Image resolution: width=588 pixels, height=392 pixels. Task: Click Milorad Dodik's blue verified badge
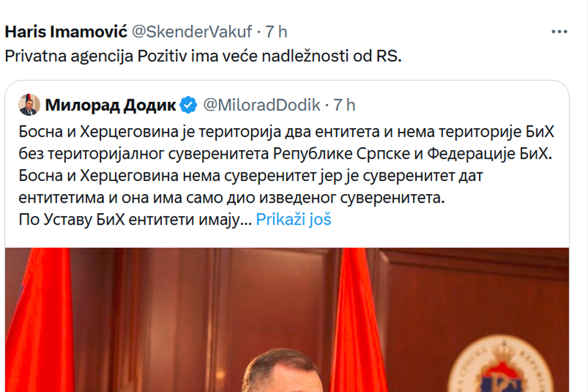coord(188,105)
